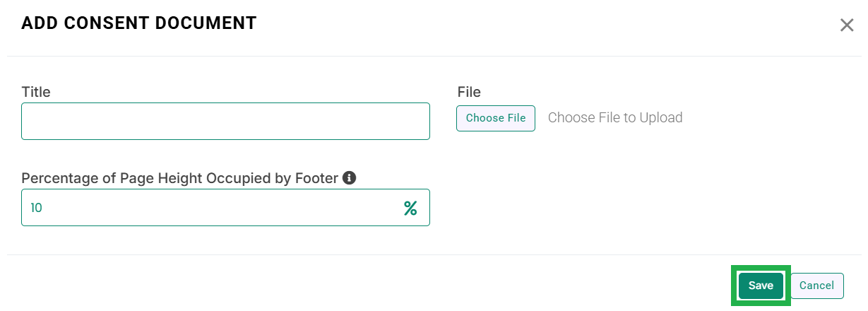The image size is (868, 311).
Task: Click the word 'Upload' in the file placeholder
Action: (x=661, y=117)
